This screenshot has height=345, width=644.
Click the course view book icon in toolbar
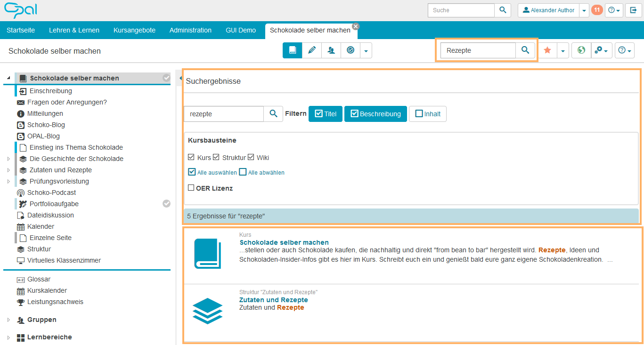293,50
